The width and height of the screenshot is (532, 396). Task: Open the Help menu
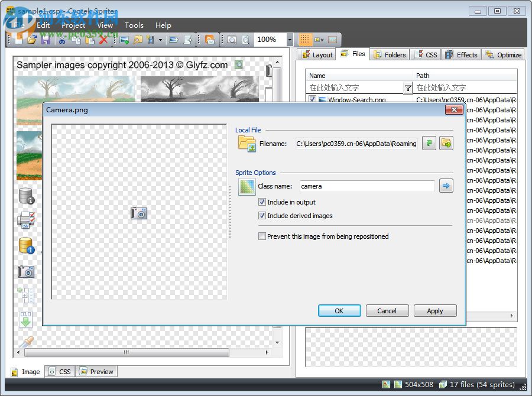(163, 25)
